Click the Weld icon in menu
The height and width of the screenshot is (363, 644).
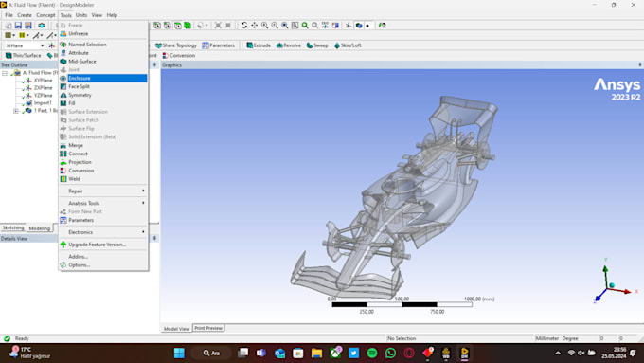point(63,179)
